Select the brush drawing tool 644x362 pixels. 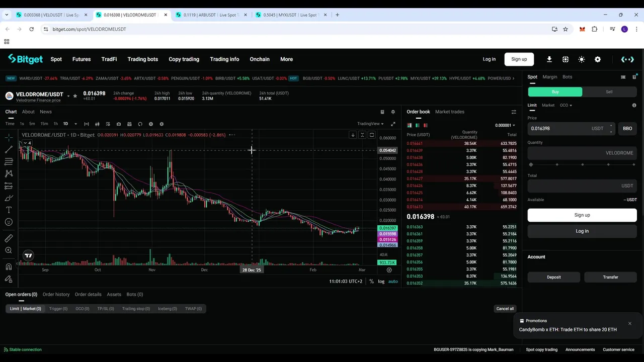click(x=9, y=198)
